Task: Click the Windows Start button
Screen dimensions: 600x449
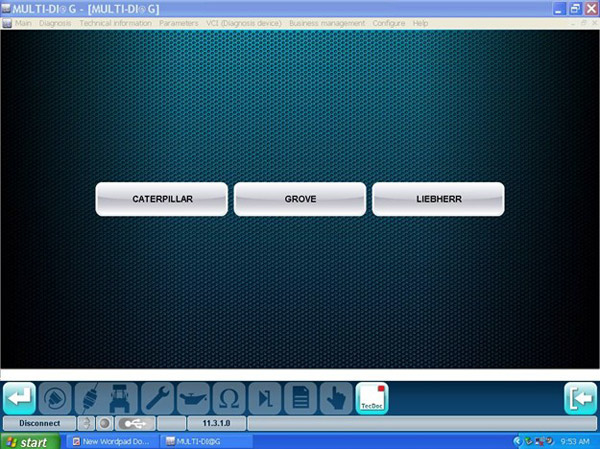Action: click(x=30, y=440)
